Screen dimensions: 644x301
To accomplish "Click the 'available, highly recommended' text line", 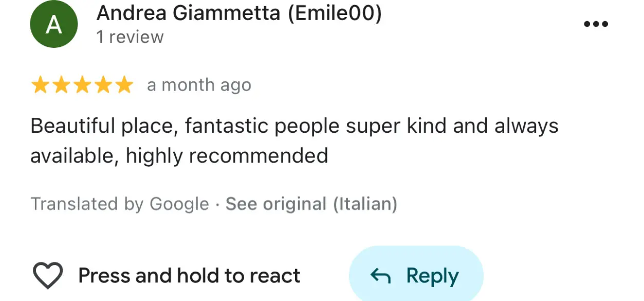I will point(179,155).
